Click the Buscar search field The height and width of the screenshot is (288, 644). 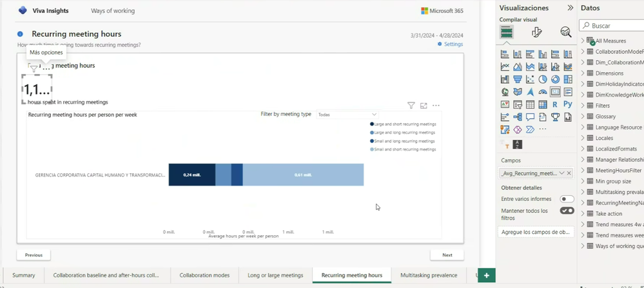(x=612, y=25)
